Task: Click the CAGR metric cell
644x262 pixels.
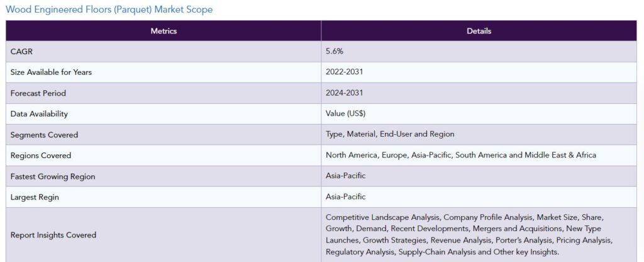Action: (164, 52)
